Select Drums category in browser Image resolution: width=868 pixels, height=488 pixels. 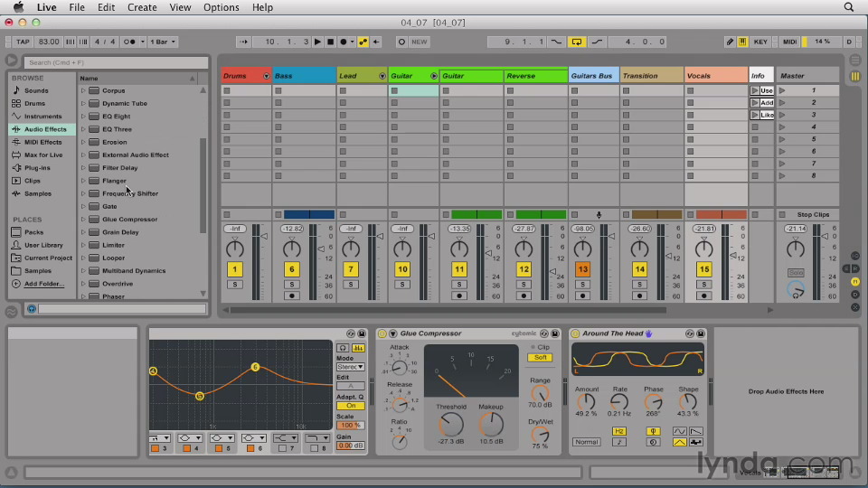tap(35, 103)
